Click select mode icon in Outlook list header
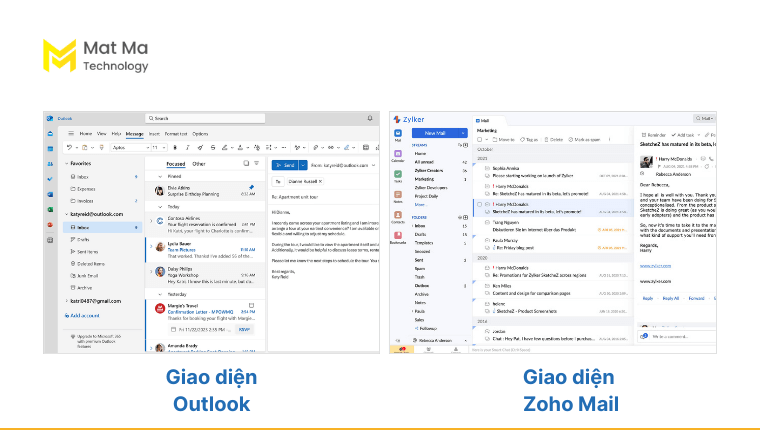The width and height of the screenshot is (760, 430). pos(246,163)
